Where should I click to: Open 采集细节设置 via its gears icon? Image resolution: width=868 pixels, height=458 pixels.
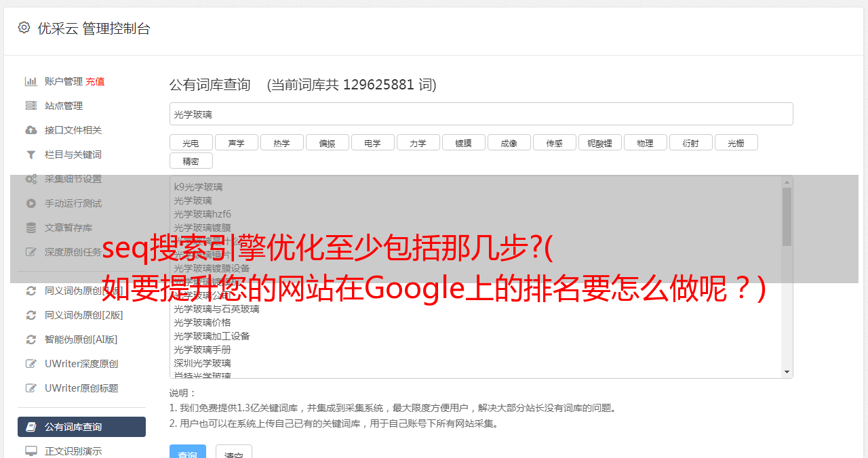click(31, 179)
